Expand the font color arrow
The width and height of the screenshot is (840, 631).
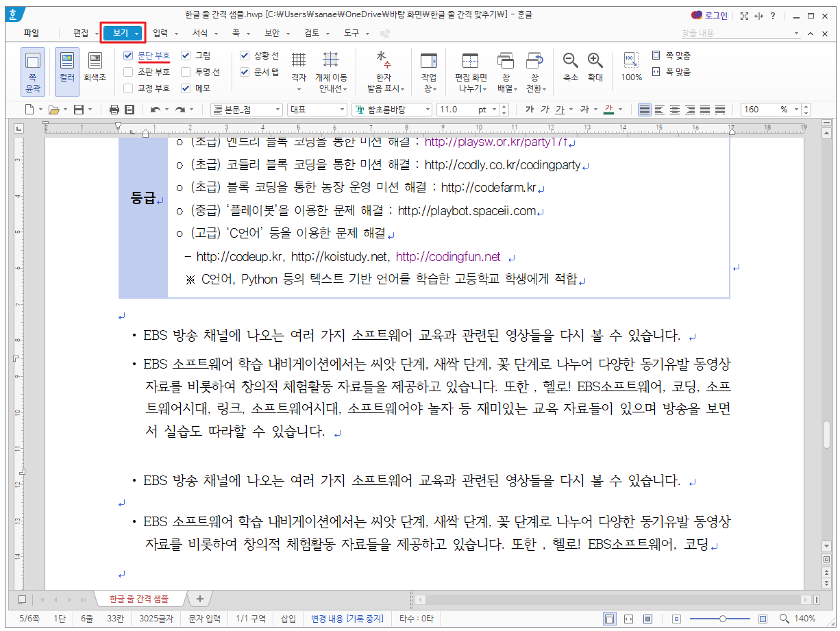[x=620, y=110]
